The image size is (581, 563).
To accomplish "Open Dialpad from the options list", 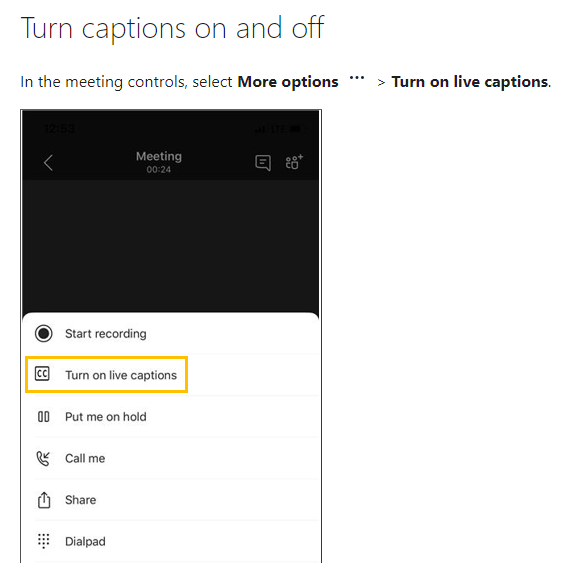I will (x=85, y=542).
